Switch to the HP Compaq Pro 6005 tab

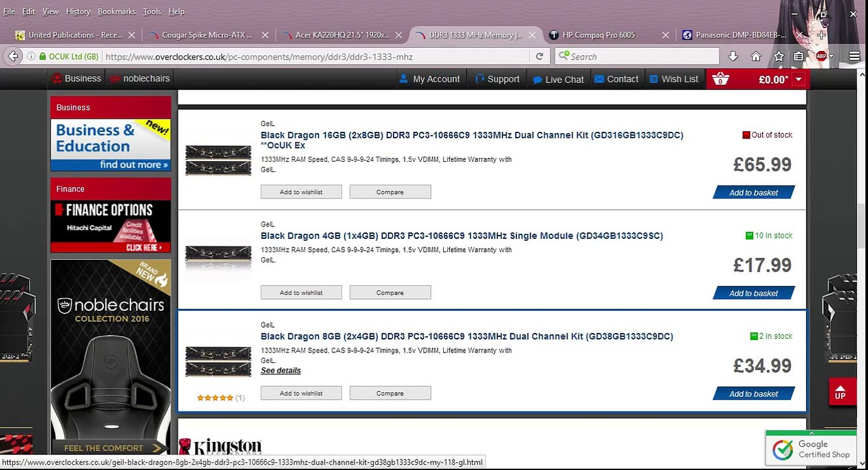coord(607,35)
